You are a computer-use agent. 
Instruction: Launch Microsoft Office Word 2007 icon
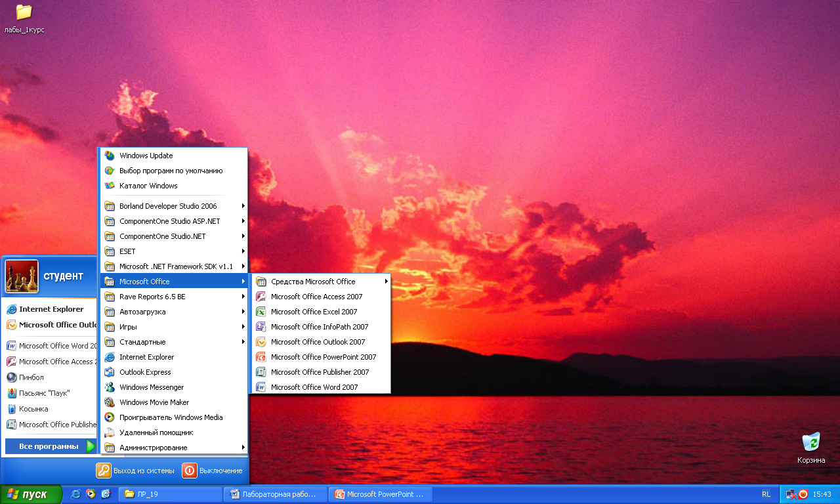(x=261, y=387)
